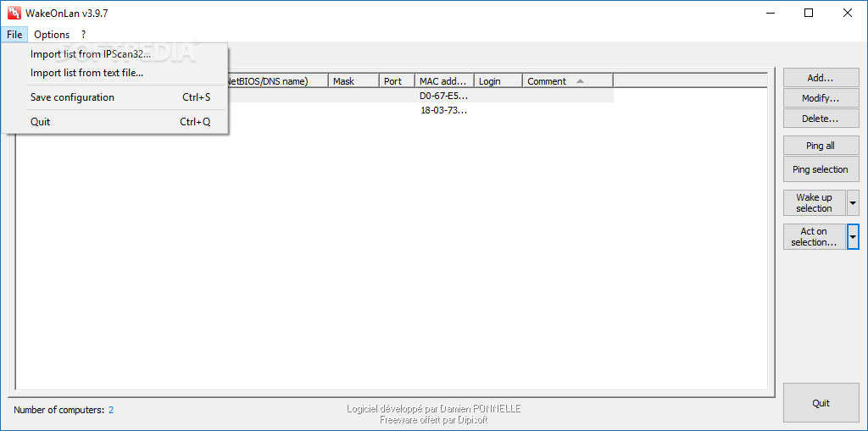The image size is (868, 431).
Task: Click the Number of computers label
Action: pyautogui.click(x=58, y=410)
